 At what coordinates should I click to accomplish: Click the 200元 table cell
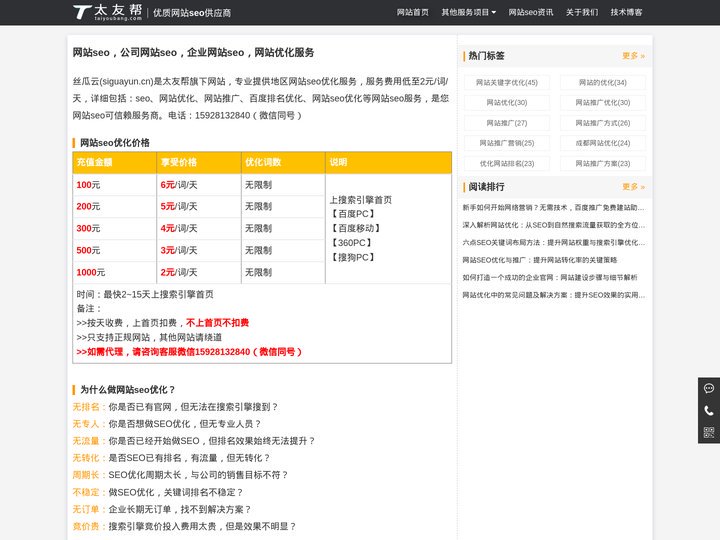(x=114, y=207)
